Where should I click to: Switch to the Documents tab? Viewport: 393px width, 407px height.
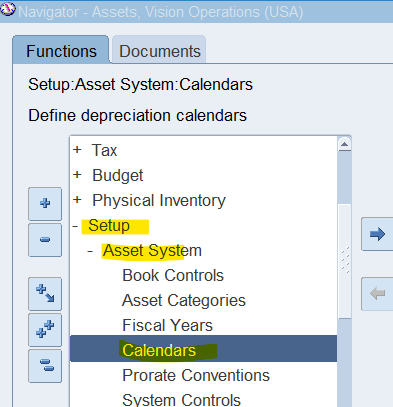(159, 50)
